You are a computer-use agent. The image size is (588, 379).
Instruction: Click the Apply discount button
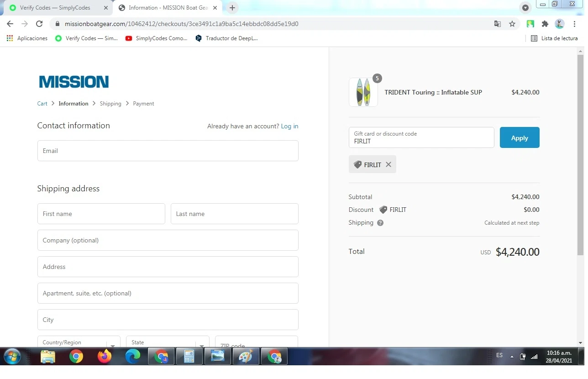(x=520, y=137)
